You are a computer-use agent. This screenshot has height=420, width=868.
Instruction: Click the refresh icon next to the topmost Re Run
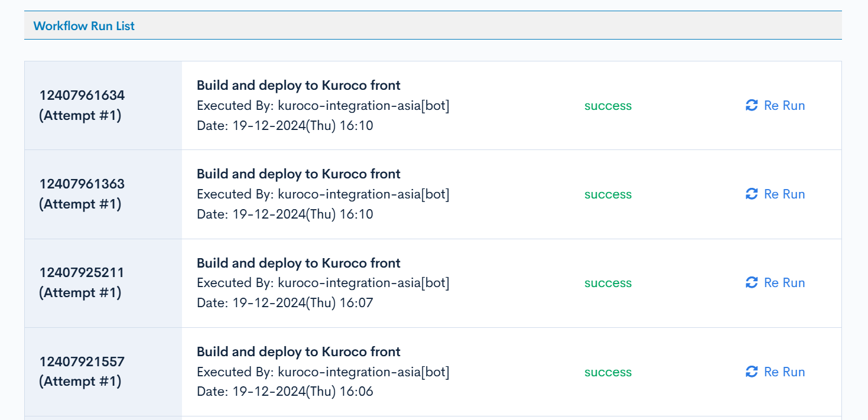point(751,105)
